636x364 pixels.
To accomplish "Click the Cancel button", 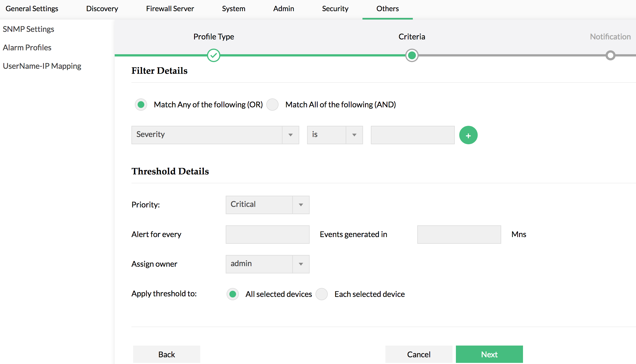I will (418, 354).
